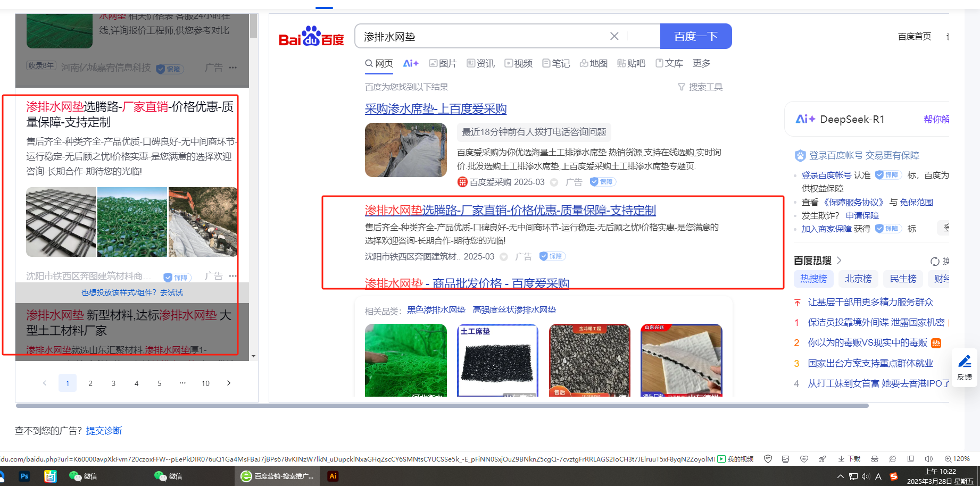This screenshot has height=486, width=980.
Task: Open the 渗排水网垫 - 商品批发价格 result
Action: 467,283
